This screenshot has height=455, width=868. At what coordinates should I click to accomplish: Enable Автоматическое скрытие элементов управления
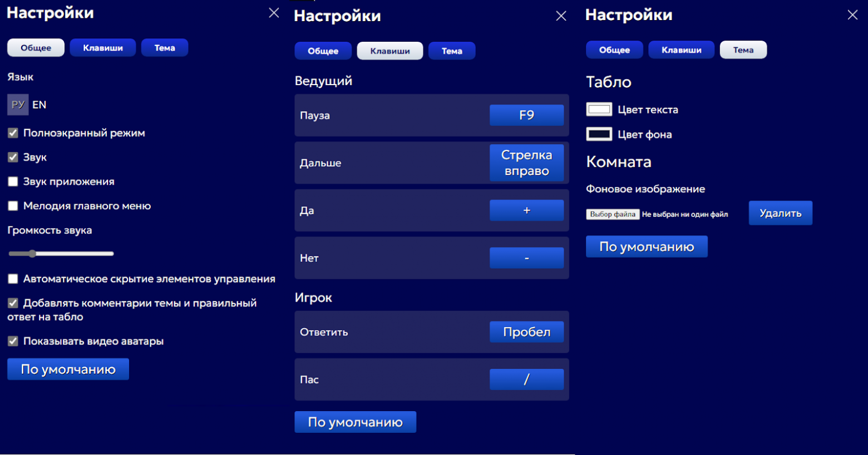pos(13,279)
